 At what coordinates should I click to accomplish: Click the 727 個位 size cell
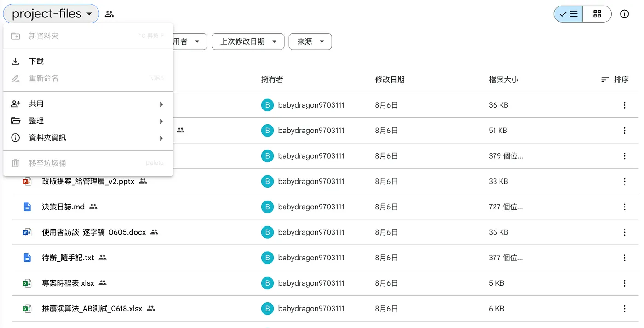click(x=506, y=207)
